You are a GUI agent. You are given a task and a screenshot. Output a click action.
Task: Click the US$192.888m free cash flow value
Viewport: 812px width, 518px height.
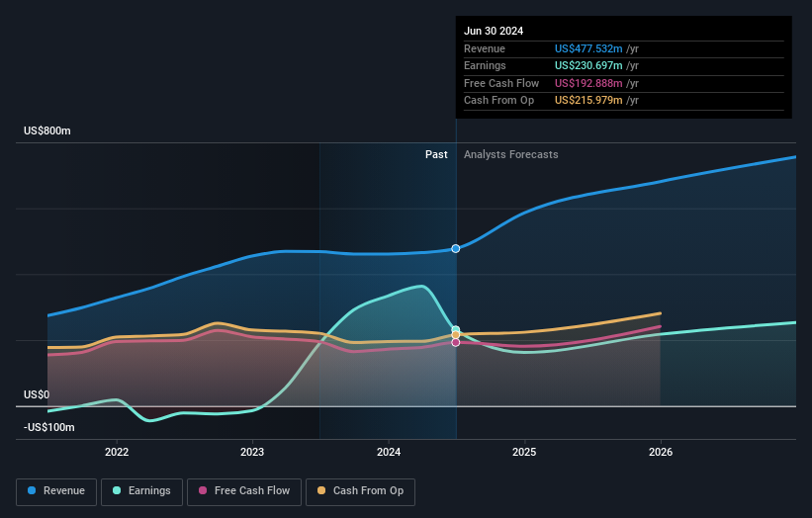[588, 83]
